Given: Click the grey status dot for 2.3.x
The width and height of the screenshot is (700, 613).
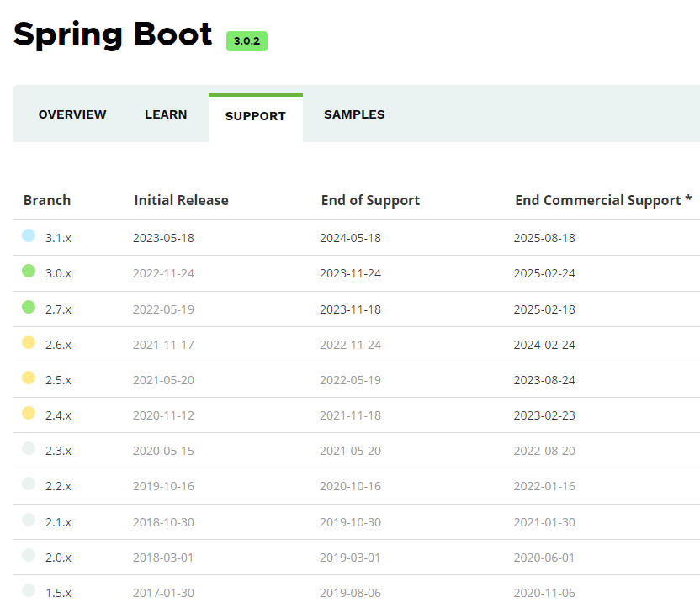Looking at the screenshot, I should tap(29, 448).
